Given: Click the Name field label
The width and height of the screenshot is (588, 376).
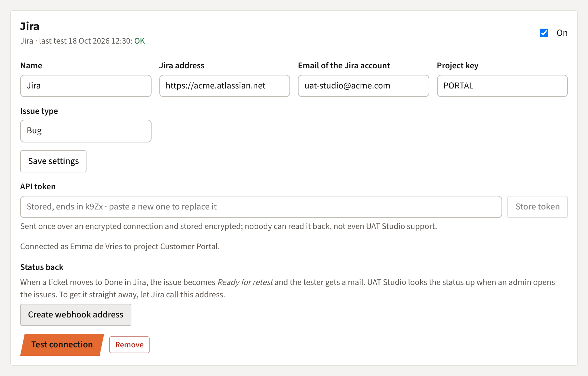Looking at the screenshot, I should tap(31, 66).
